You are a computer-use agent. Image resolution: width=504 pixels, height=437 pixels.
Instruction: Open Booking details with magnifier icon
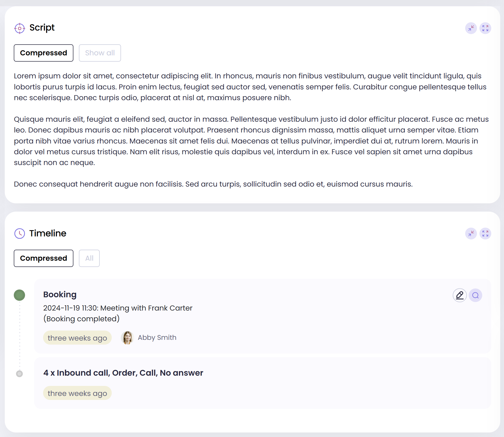475,295
